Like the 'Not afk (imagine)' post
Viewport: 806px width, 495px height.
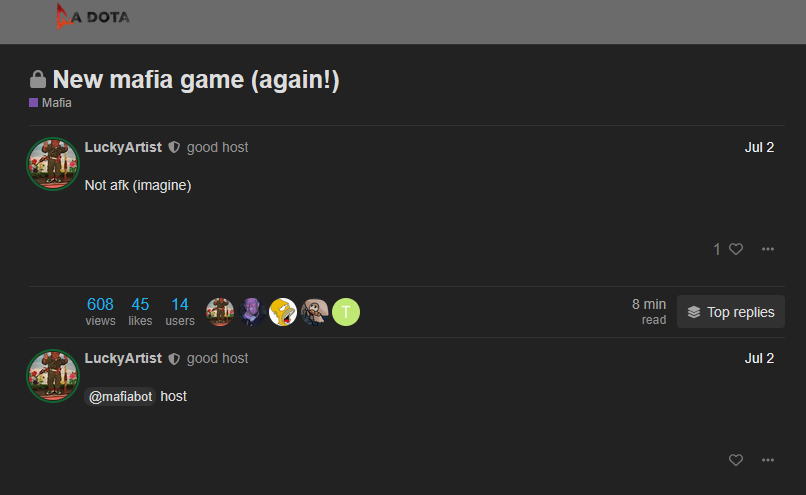pos(736,249)
